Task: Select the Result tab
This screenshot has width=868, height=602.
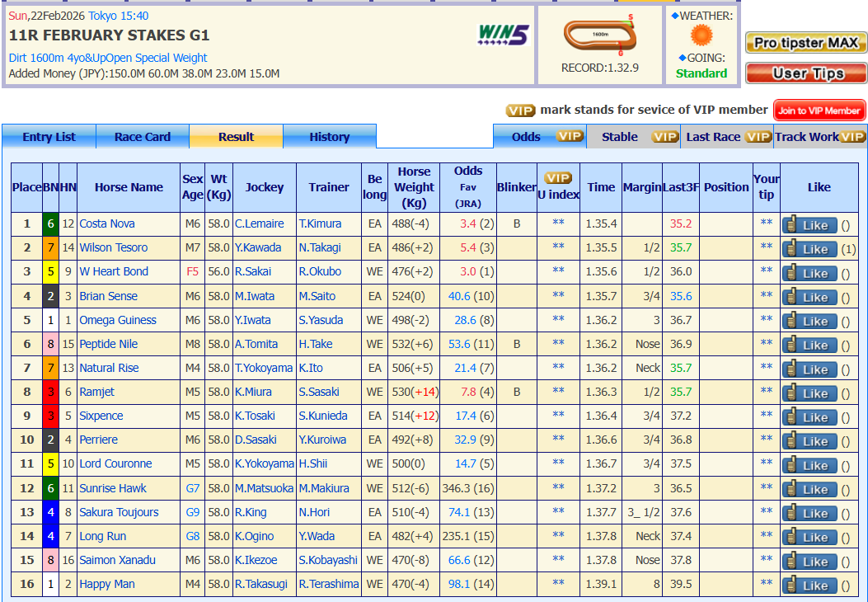Action: coord(236,137)
